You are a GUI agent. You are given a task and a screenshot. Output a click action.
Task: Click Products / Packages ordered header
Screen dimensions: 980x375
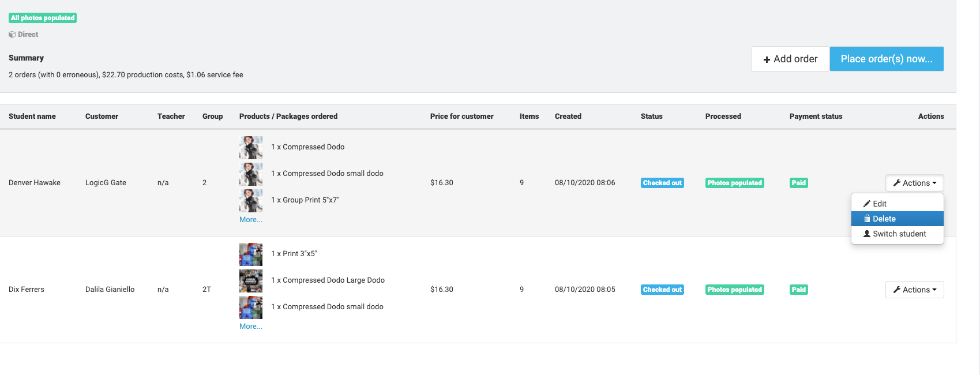[x=288, y=117]
